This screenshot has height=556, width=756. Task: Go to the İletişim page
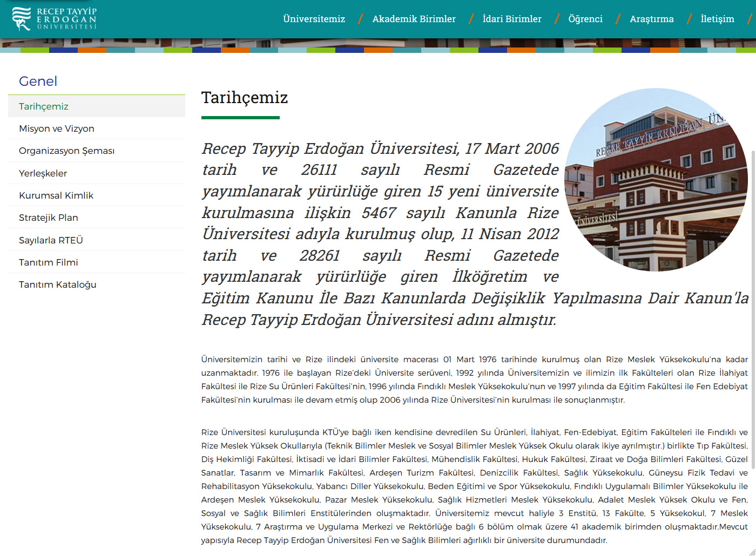point(717,19)
